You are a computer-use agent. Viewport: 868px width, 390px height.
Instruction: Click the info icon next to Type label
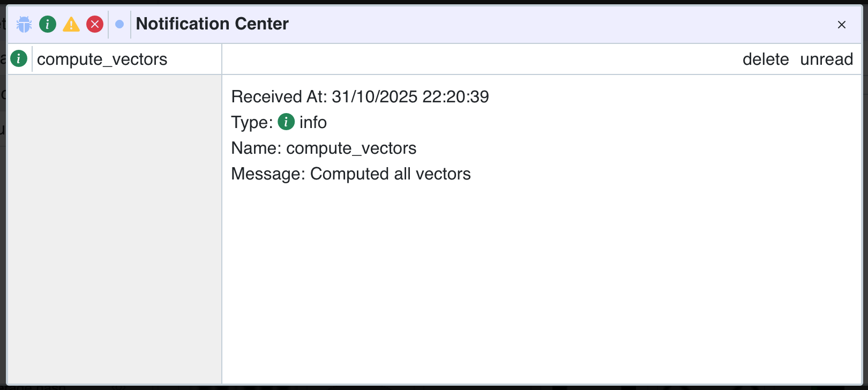pos(286,122)
